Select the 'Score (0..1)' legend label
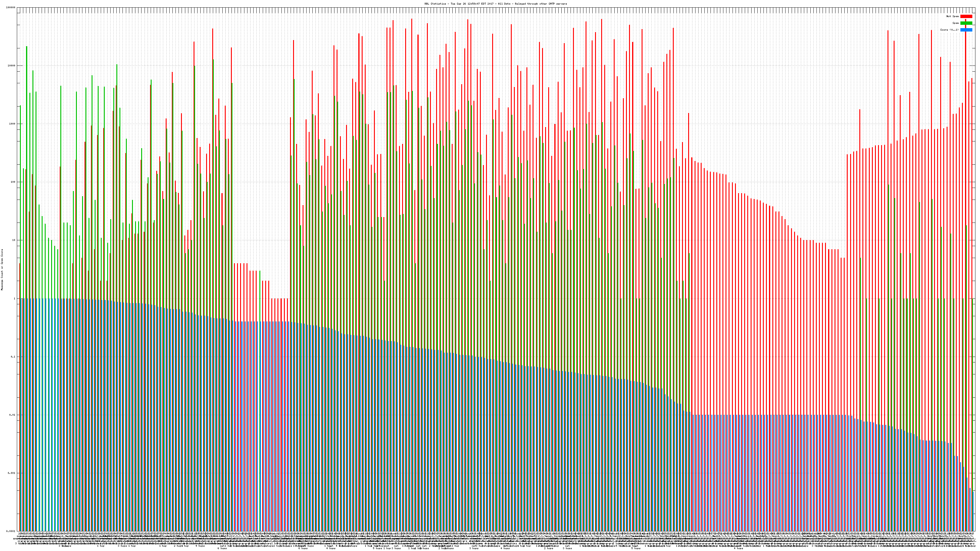Image resolution: width=980 pixels, height=551 pixels. click(949, 30)
